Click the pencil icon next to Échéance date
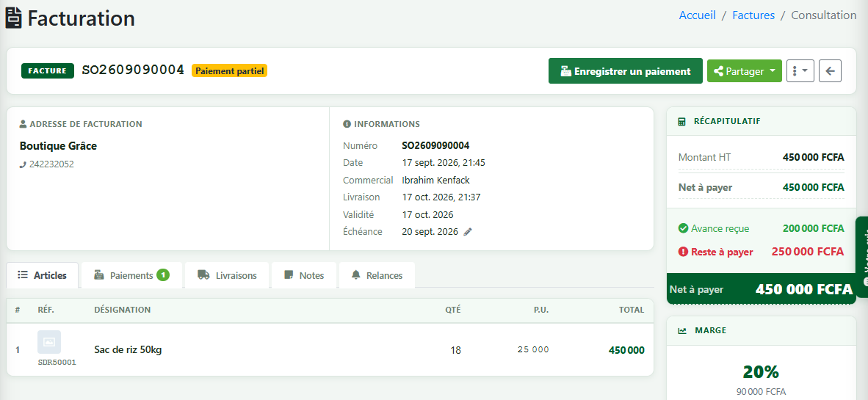 tap(468, 232)
